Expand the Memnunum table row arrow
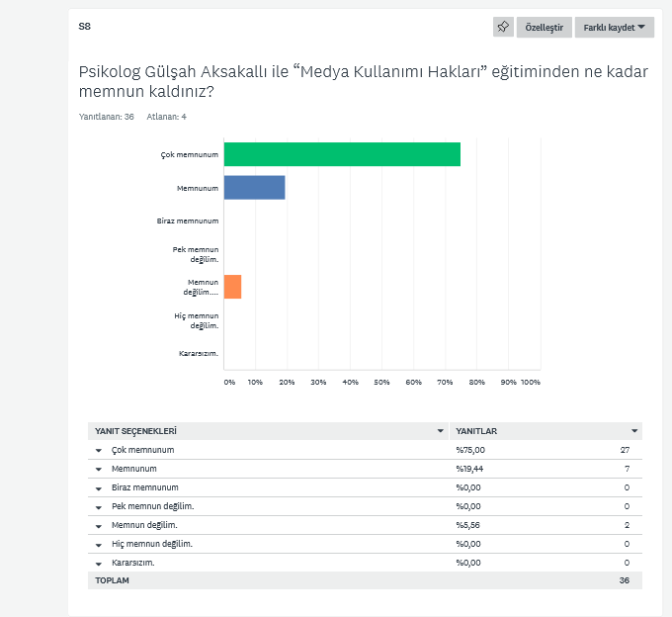672x617 pixels. [x=99, y=469]
